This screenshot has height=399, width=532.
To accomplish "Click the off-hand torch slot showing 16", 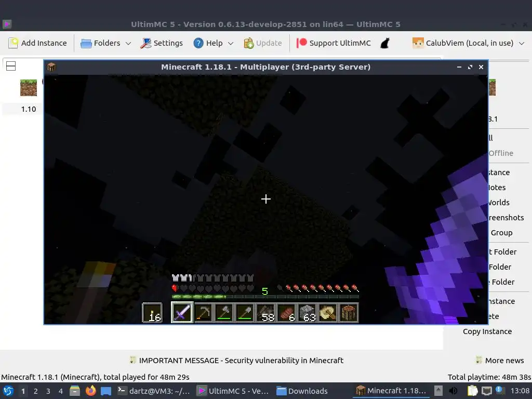I will click(152, 312).
